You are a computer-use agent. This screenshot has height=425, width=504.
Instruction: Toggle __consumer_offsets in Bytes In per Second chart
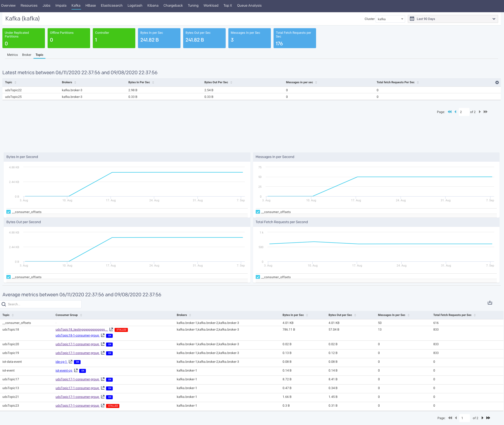pyautogui.click(x=9, y=212)
